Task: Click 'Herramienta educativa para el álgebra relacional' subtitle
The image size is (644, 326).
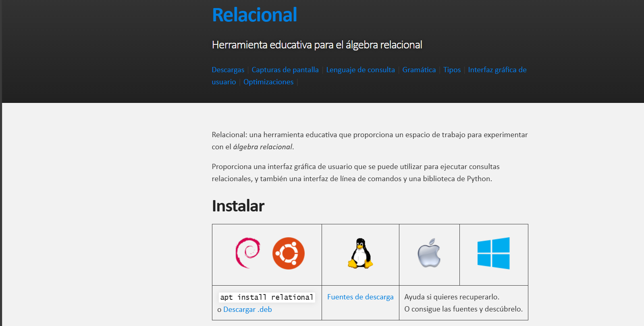Action: click(317, 45)
